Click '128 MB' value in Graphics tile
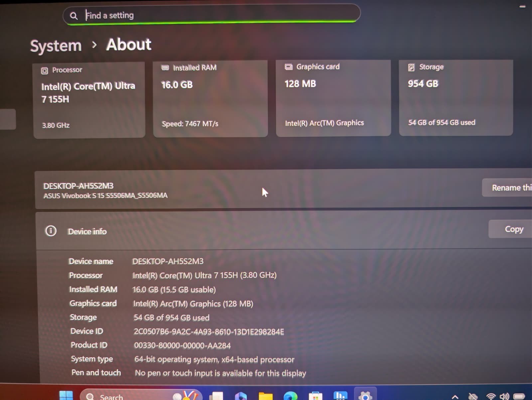This screenshot has height=400, width=532. pos(300,84)
